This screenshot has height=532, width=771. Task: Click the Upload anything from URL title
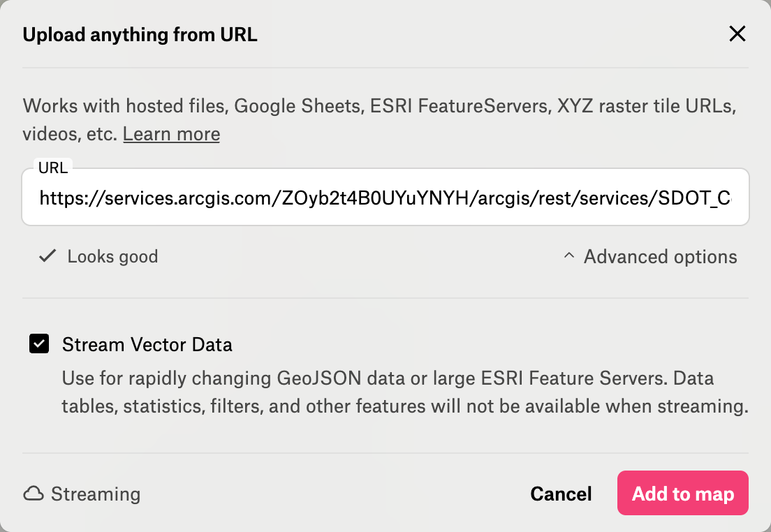[140, 34]
